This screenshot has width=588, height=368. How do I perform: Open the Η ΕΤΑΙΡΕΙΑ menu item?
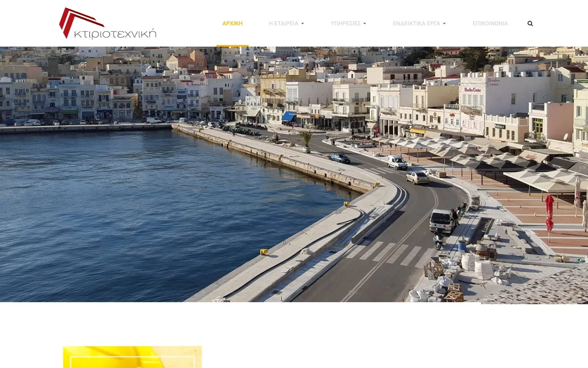coord(283,23)
